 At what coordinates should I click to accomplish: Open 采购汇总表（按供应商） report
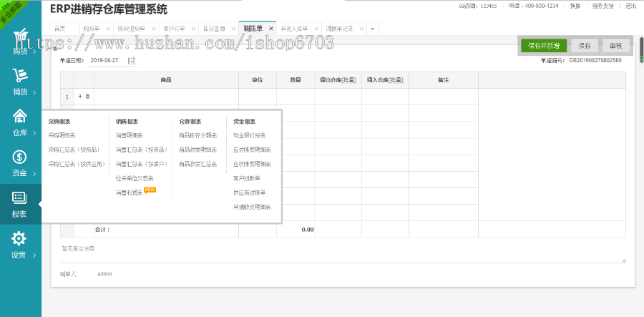[x=77, y=164]
